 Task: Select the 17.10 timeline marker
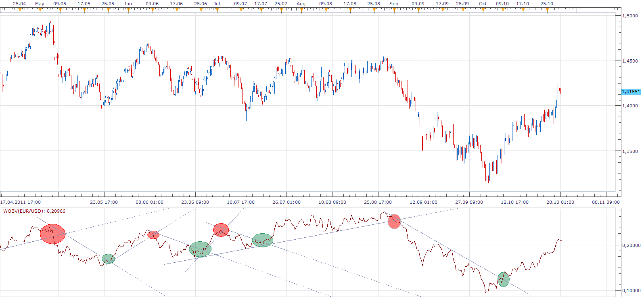click(523, 10)
